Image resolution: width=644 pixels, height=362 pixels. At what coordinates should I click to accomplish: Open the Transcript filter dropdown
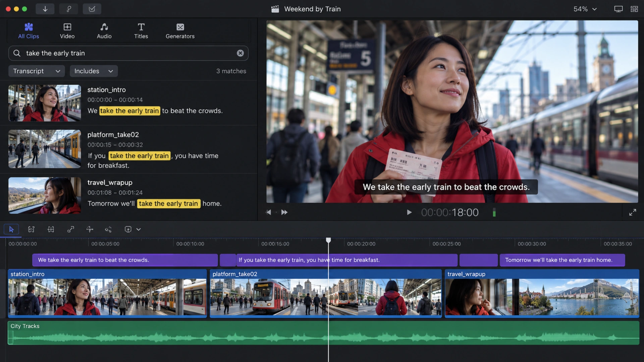click(x=36, y=71)
